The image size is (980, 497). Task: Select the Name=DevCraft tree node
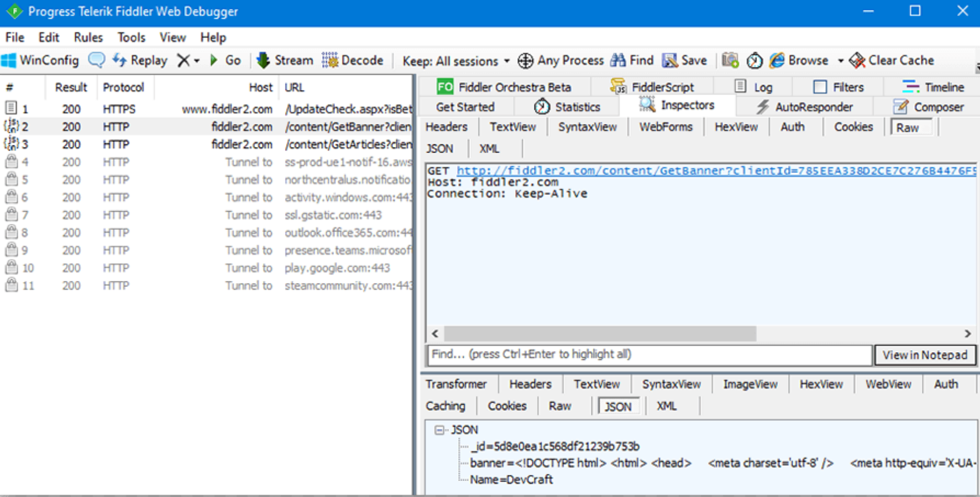click(x=511, y=479)
